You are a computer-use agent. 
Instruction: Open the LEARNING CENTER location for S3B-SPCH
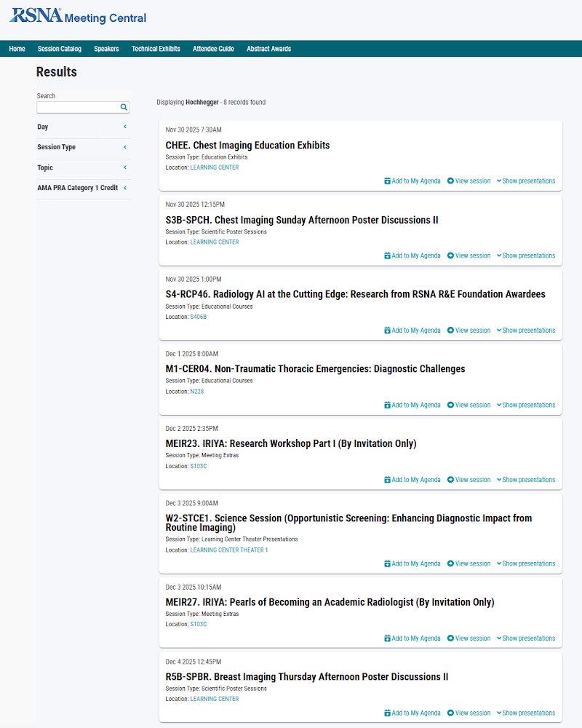click(x=215, y=242)
